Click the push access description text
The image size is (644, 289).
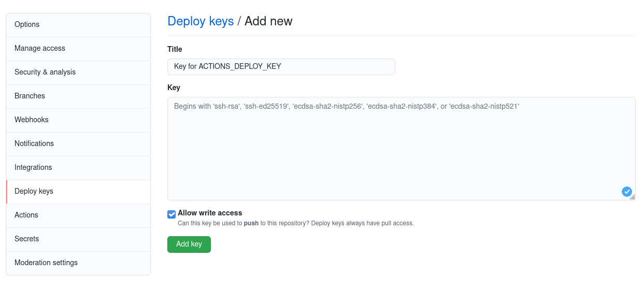[x=296, y=223]
